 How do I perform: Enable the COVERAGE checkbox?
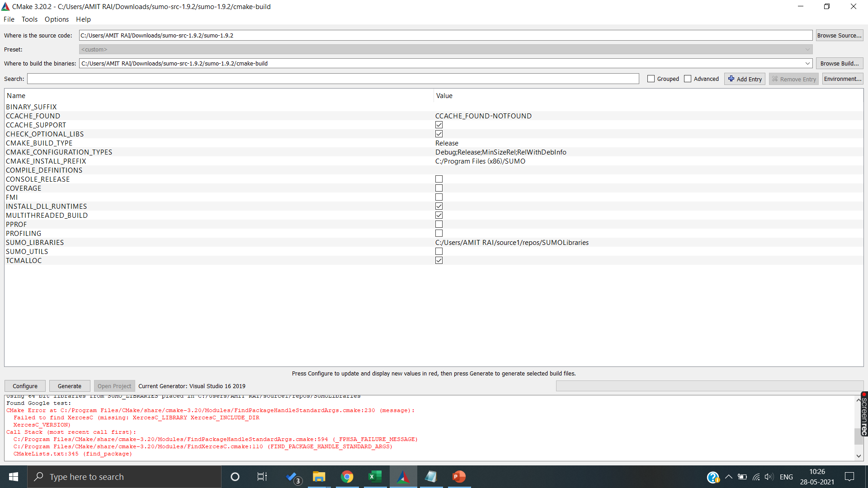click(x=439, y=188)
